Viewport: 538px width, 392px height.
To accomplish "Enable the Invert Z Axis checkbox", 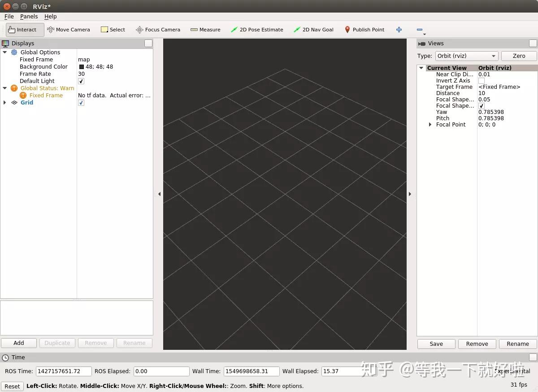I will tap(482, 81).
